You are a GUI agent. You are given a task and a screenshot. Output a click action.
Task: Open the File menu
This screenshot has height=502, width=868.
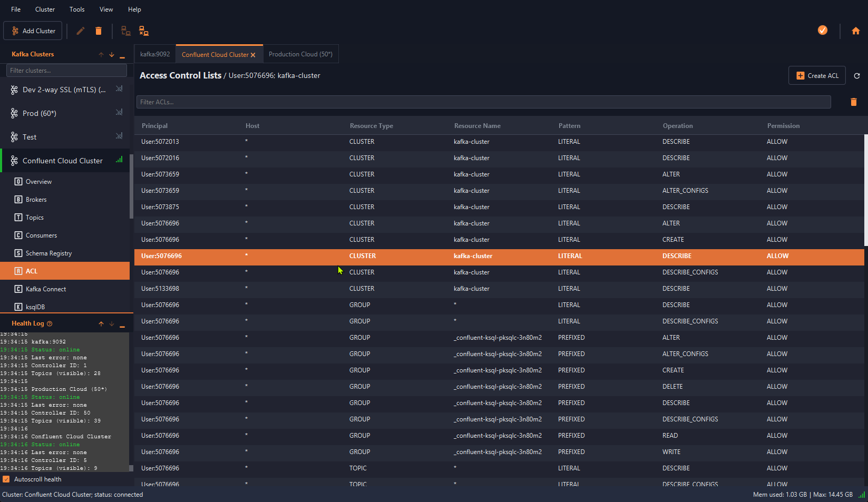[16, 9]
